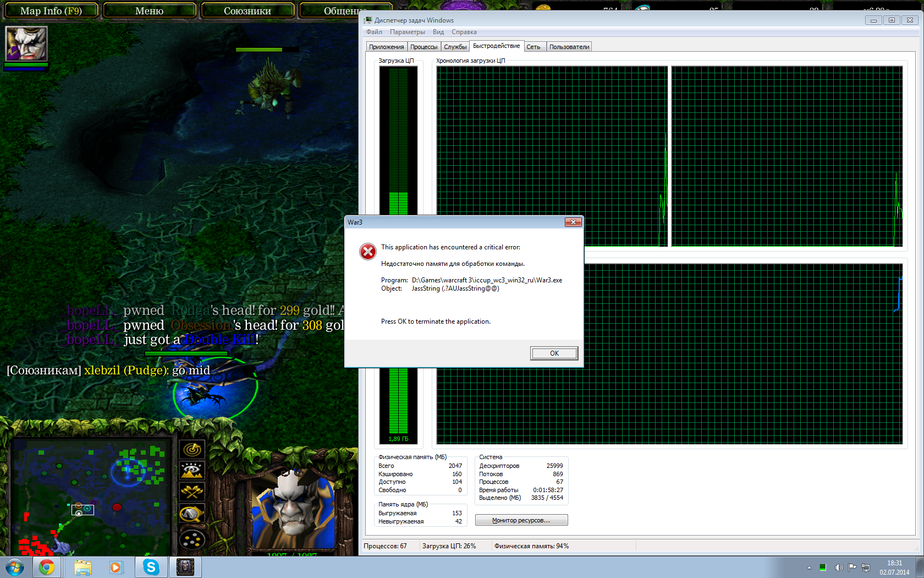The height and width of the screenshot is (578, 924).
Task: Click the error icon in War3 dialog
Action: pos(368,252)
